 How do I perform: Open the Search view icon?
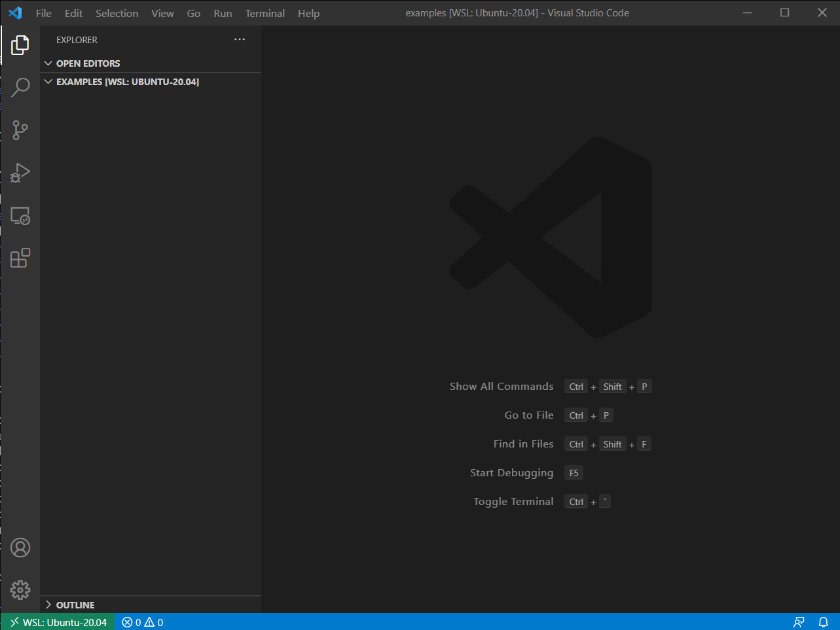pyautogui.click(x=20, y=88)
